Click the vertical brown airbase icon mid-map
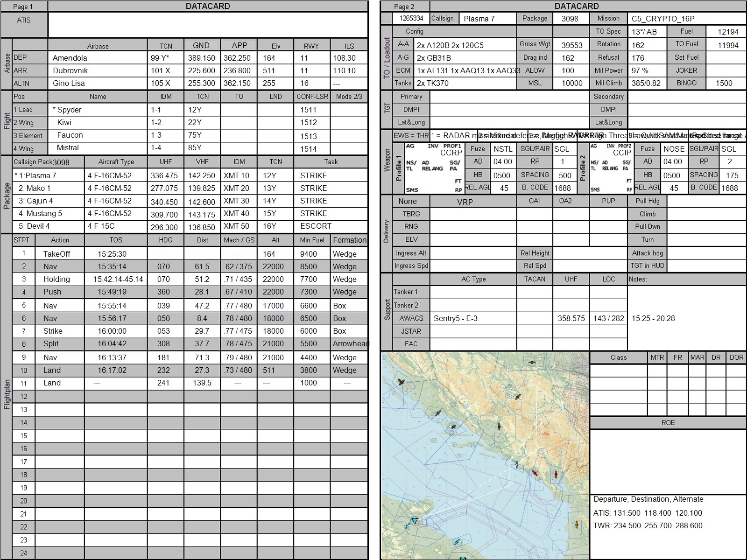Viewport: 747px width, 560px height. 499,427
